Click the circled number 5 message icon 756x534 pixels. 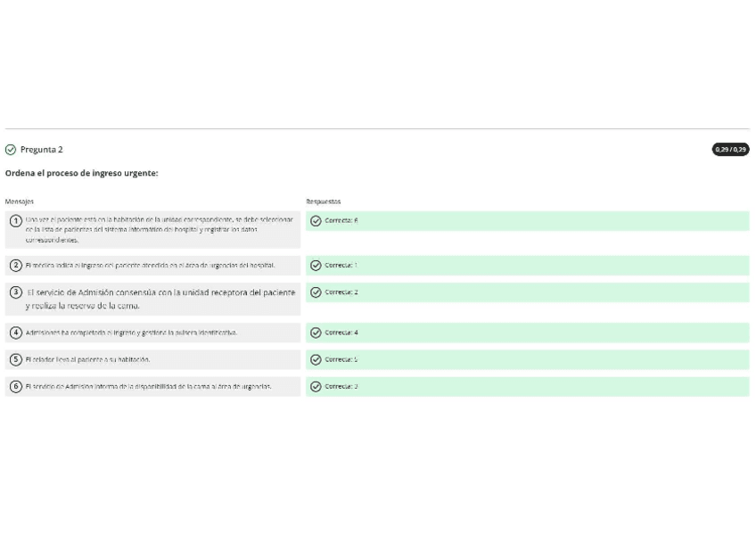click(16, 360)
